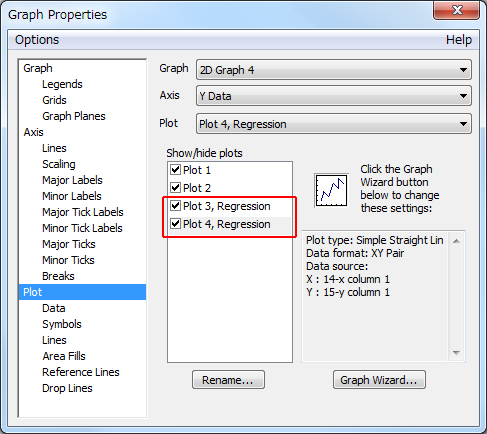Viewport: 487px width, 434px height.
Task: Select Reference Lines in the tree
Action: click(81, 372)
